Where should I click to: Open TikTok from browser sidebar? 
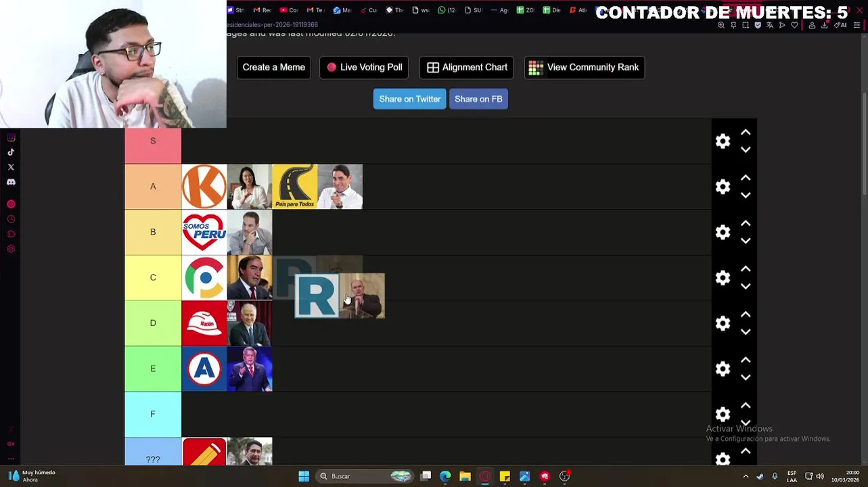11,152
